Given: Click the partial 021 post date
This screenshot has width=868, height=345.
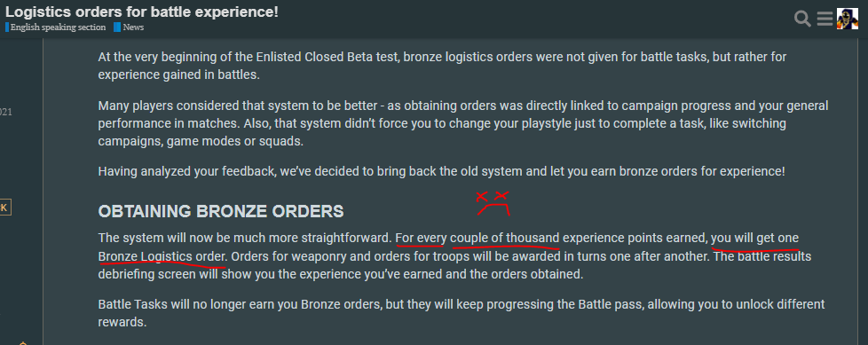Looking at the screenshot, I should tap(5, 113).
